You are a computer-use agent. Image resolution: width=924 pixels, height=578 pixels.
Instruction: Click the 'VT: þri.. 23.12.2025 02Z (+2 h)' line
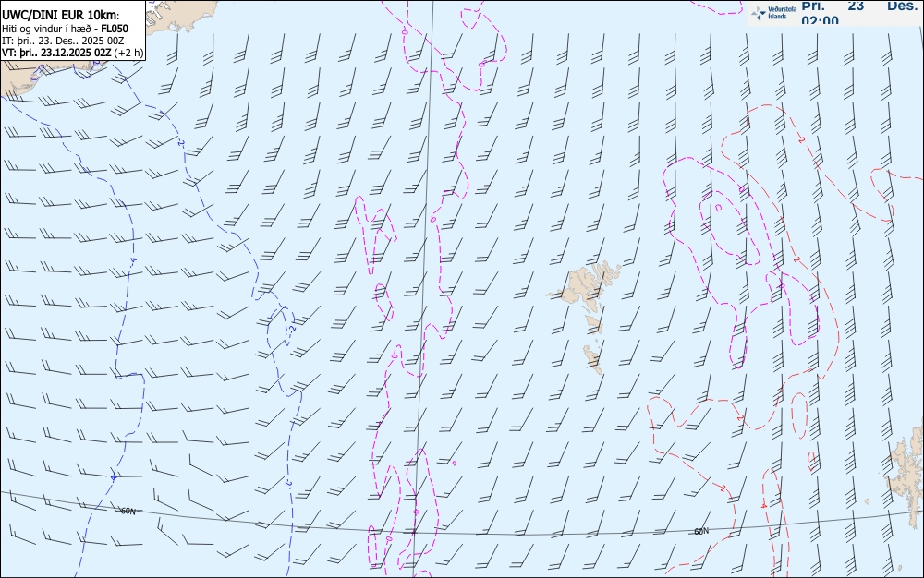coord(72,53)
